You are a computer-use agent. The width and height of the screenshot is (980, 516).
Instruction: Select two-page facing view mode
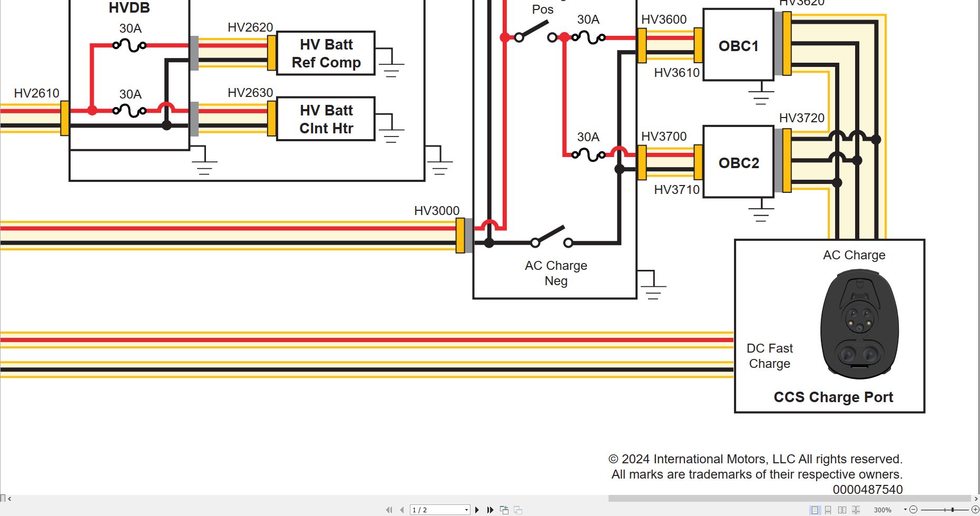[842, 510]
